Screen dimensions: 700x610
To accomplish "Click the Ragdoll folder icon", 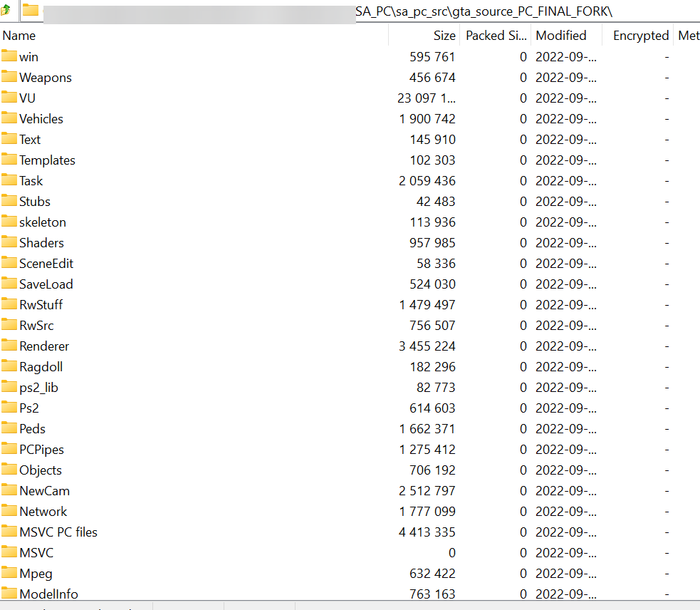I will tap(9, 366).
